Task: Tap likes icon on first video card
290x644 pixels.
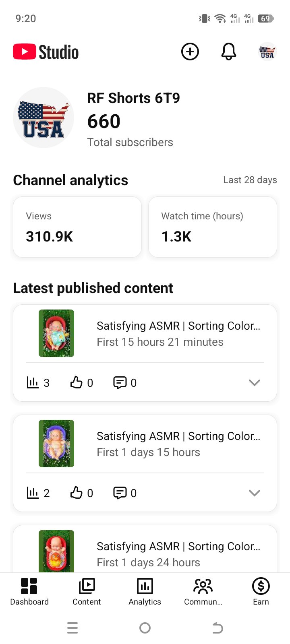Action: pyautogui.click(x=76, y=382)
